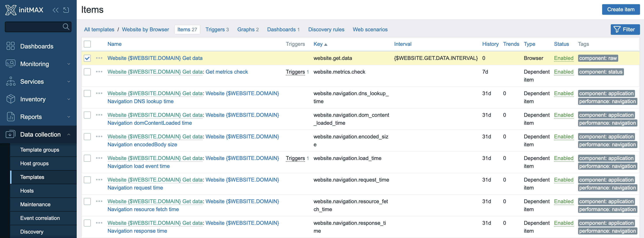Focus the sidebar search input field
The height and width of the screenshot is (238, 644).
[34, 27]
